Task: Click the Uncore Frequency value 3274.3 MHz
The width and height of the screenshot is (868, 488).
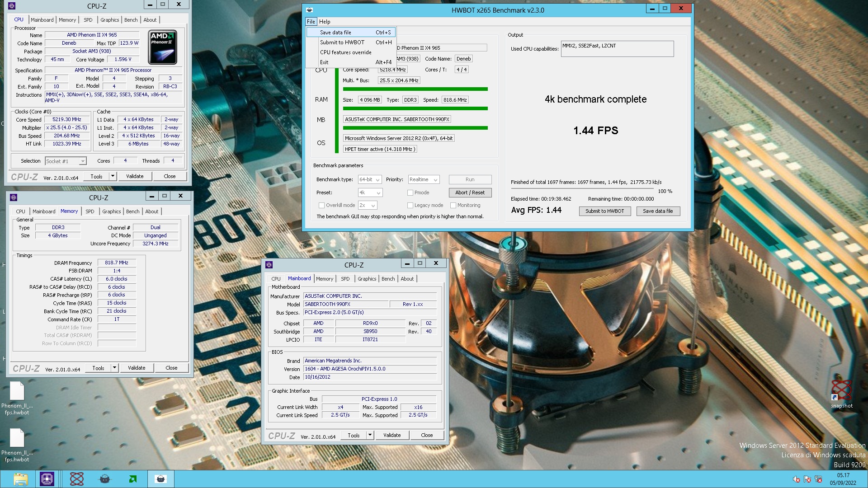Action: tap(156, 244)
